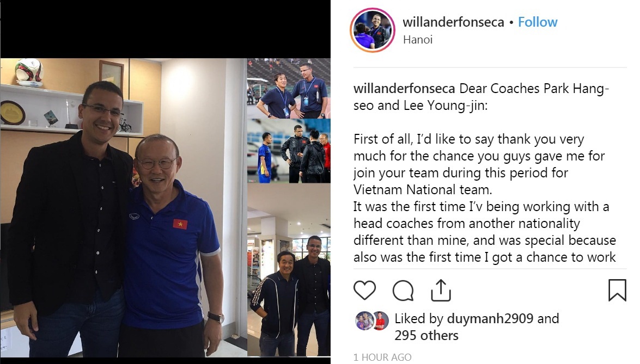Share the post using the share icon
This screenshot has height=364, width=640.
(x=441, y=290)
